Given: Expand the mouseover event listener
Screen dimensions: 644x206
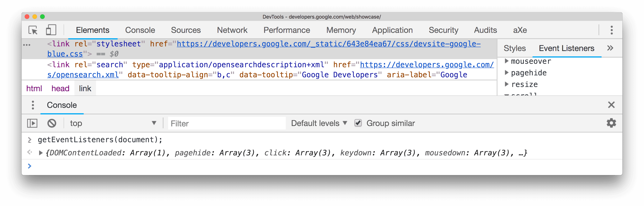Looking at the screenshot, I should 507,61.
